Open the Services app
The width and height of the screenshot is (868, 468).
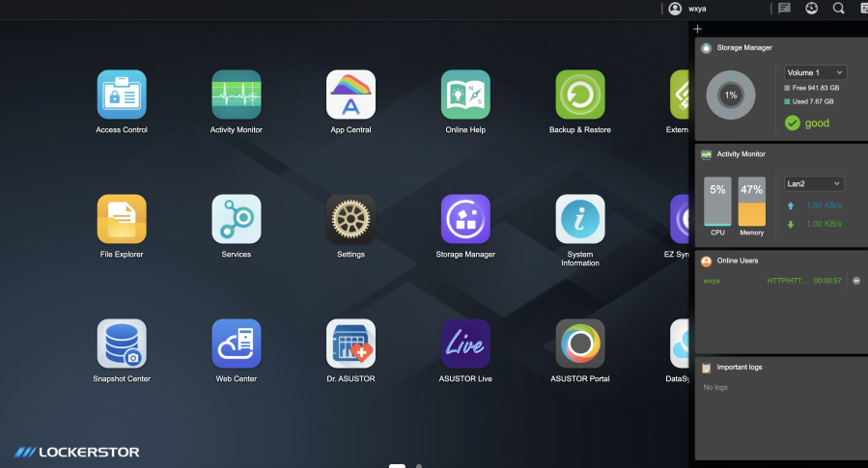point(237,219)
